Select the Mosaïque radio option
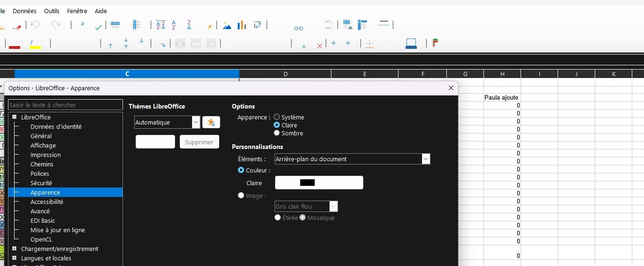The height and width of the screenshot is (266, 644). pyautogui.click(x=303, y=218)
